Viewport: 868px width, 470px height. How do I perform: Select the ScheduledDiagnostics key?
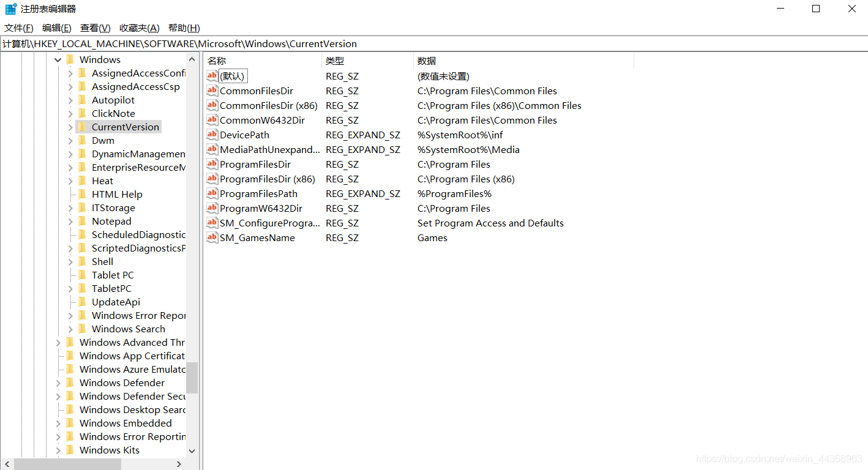point(138,234)
